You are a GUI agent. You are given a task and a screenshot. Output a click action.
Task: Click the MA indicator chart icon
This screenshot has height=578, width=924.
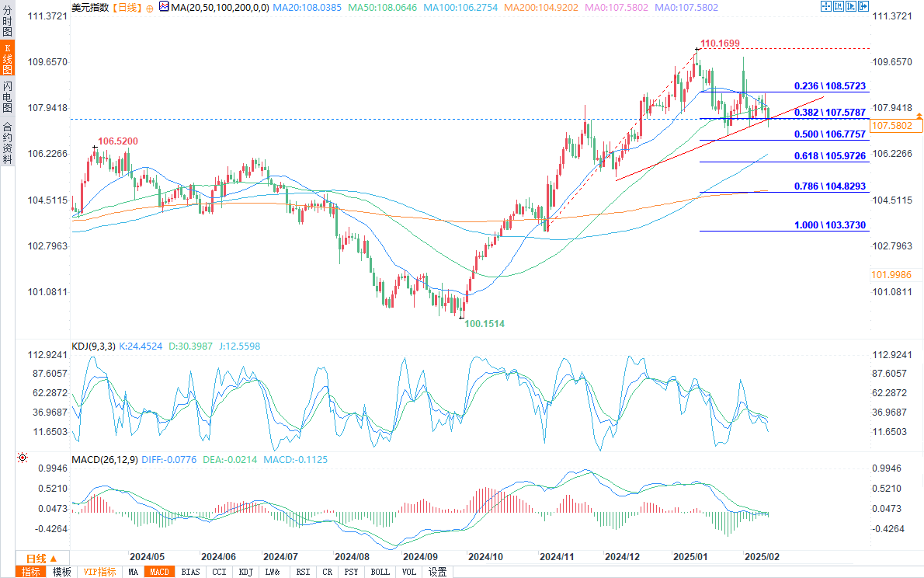click(163, 6)
